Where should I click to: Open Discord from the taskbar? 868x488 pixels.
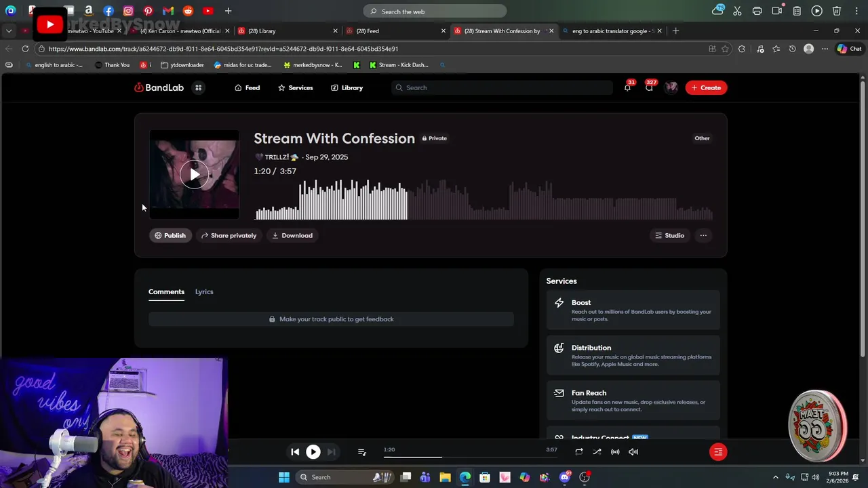(x=565, y=477)
